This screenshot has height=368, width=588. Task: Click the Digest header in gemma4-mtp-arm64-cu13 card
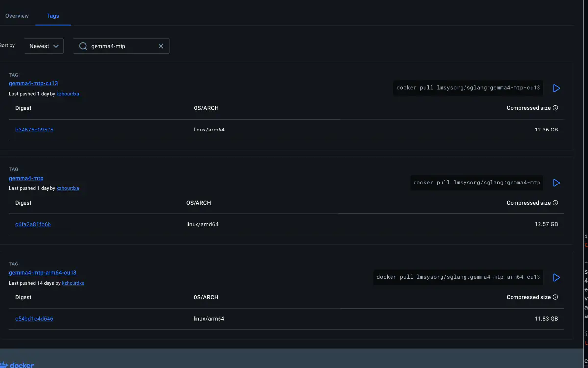24,297
